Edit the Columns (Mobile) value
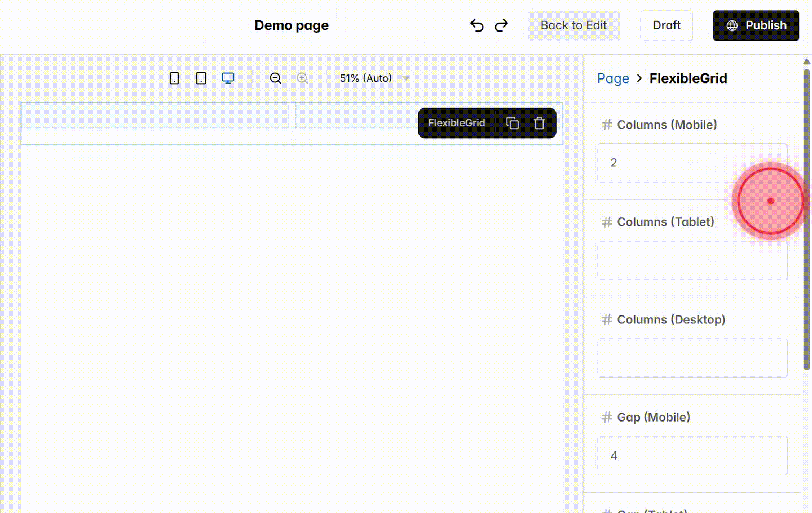This screenshot has height=513, width=812. click(x=692, y=163)
